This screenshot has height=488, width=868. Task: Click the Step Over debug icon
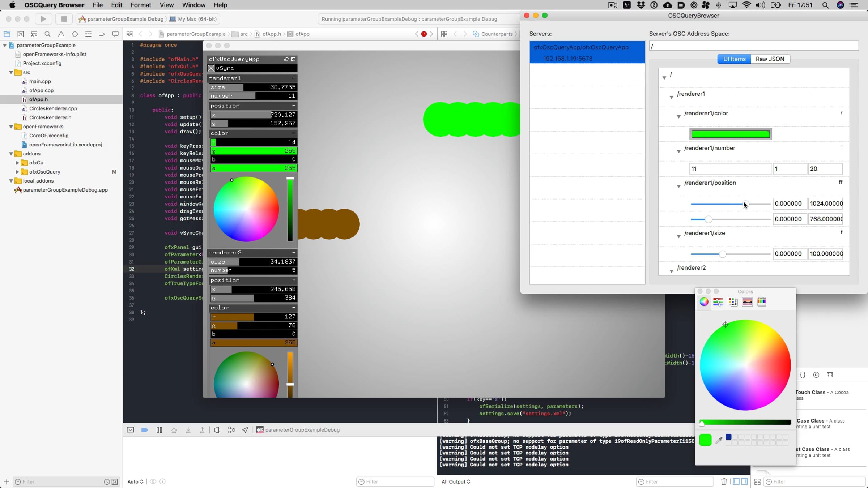tap(174, 430)
